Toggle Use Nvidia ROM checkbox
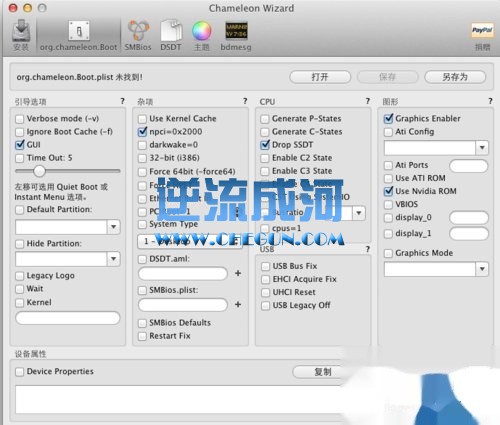 tap(388, 191)
